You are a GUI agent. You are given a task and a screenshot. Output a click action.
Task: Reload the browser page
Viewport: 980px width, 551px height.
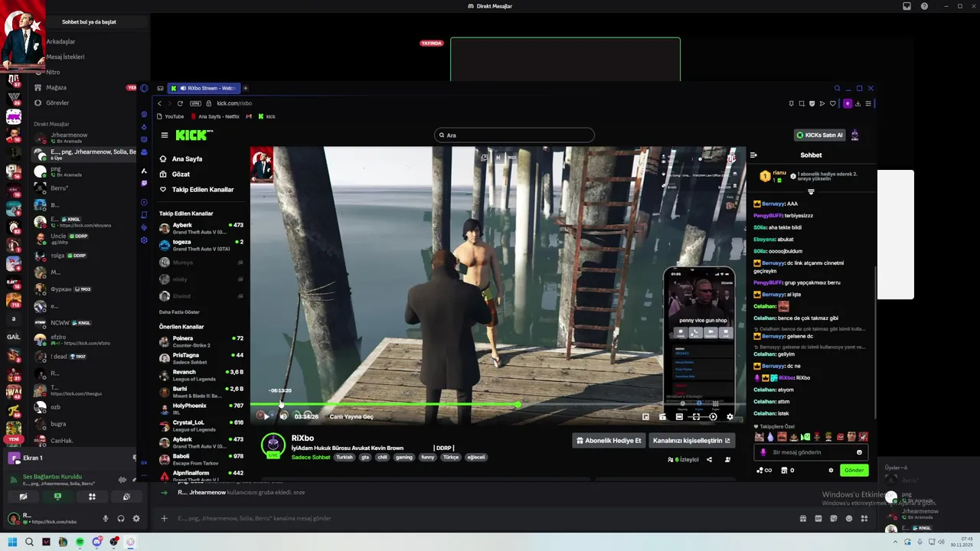click(180, 103)
